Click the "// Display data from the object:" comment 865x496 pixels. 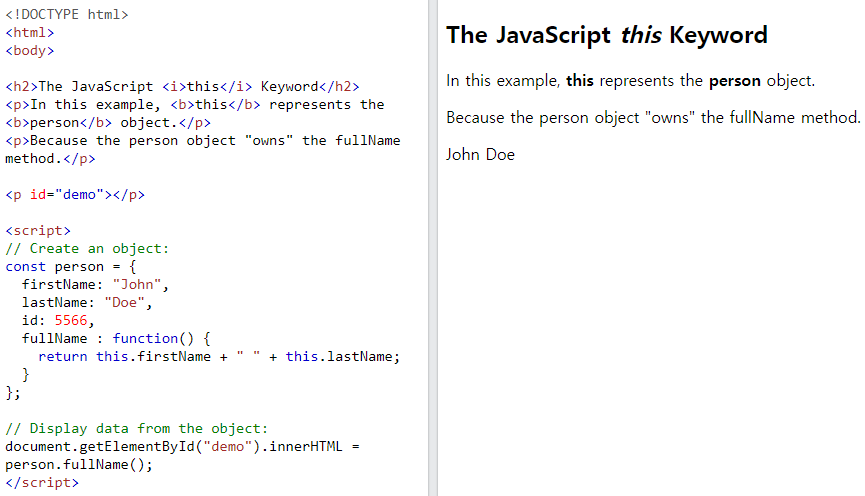point(137,429)
